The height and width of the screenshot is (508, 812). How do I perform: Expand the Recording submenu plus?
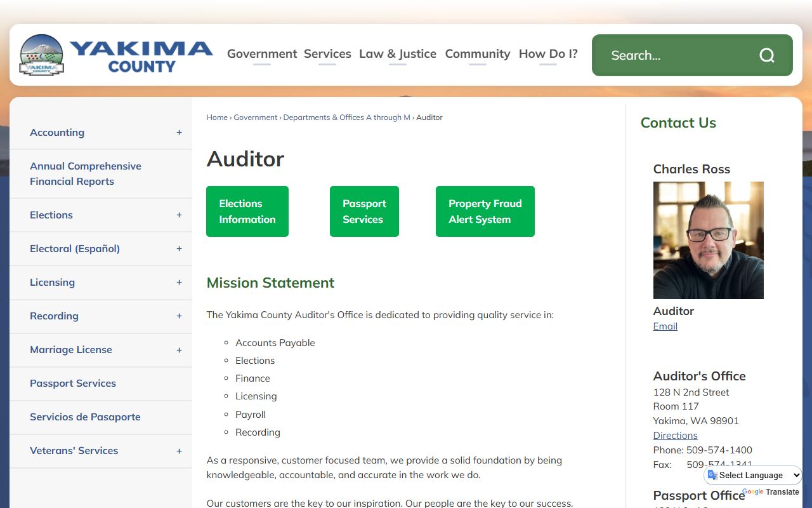tap(179, 316)
